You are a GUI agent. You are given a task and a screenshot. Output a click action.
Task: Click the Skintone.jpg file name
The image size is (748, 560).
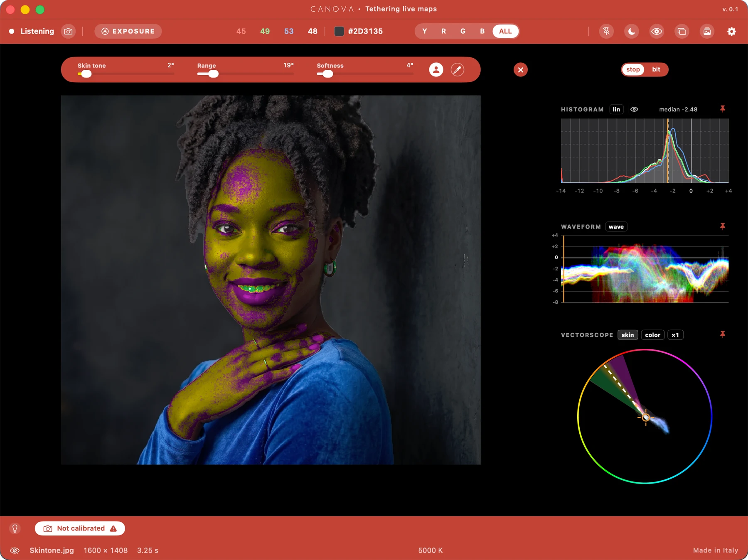[x=52, y=550]
